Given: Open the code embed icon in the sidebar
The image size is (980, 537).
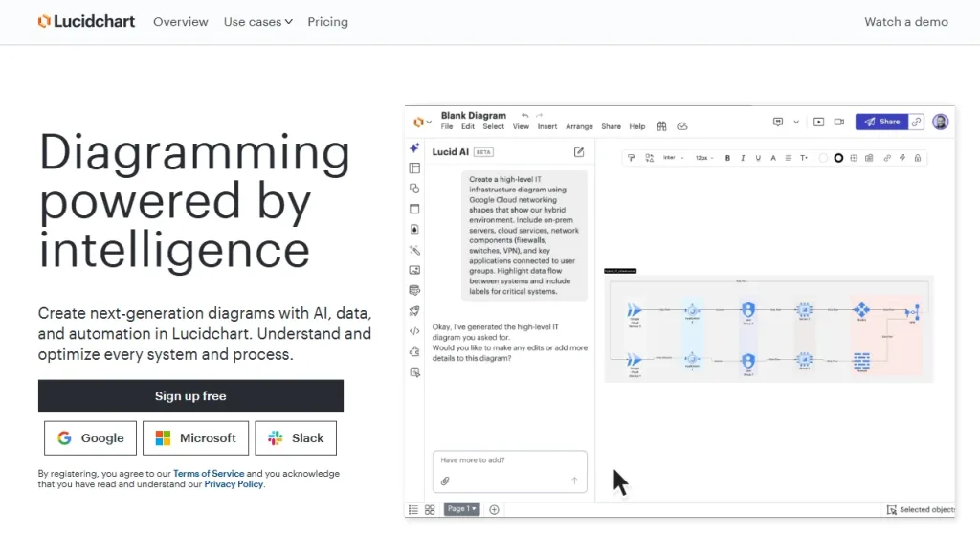Looking at the screenshot, I should coord(414,331).
